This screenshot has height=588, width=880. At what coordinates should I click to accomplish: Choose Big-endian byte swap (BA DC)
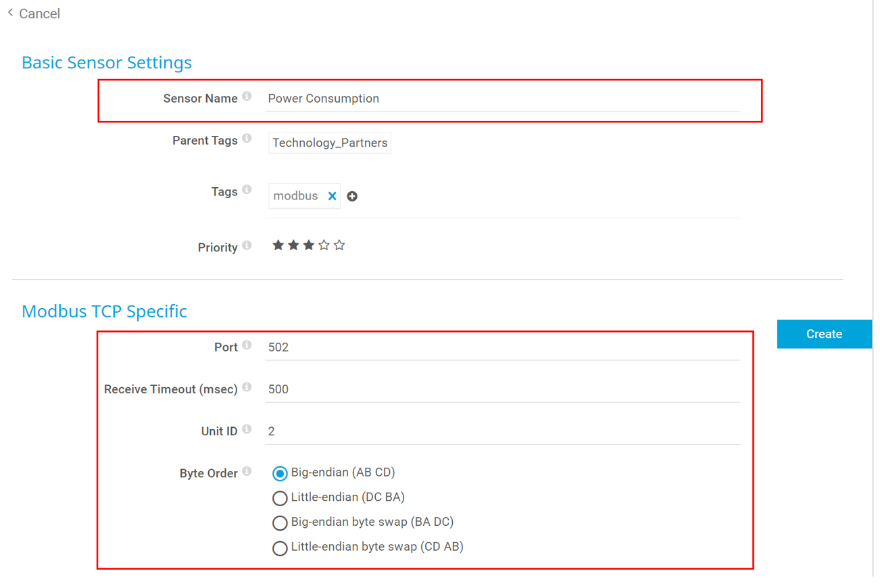280,523
